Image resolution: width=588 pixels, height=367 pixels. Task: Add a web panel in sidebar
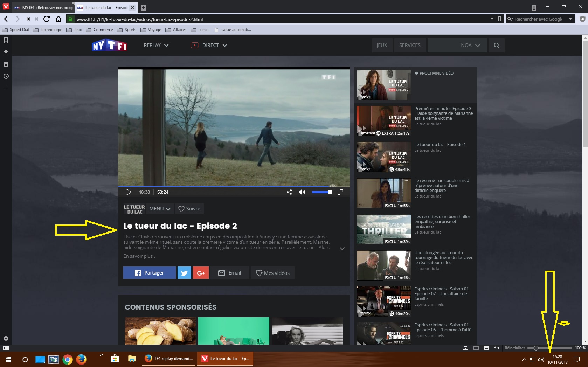pos(6,88)
